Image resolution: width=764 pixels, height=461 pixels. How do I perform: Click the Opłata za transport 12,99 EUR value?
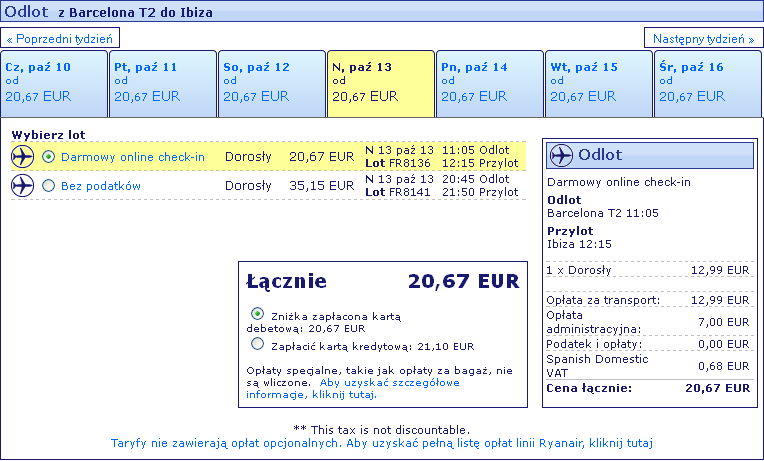720,300
